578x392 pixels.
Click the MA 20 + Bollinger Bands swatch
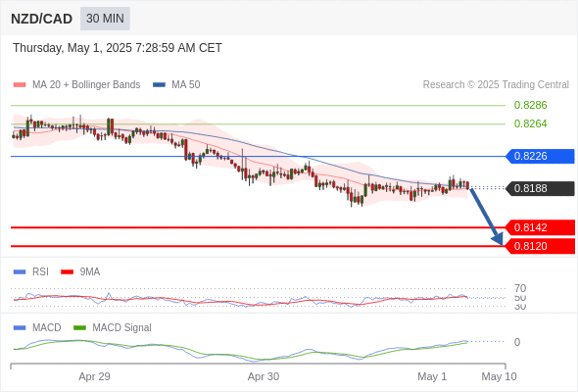point(20,85)
